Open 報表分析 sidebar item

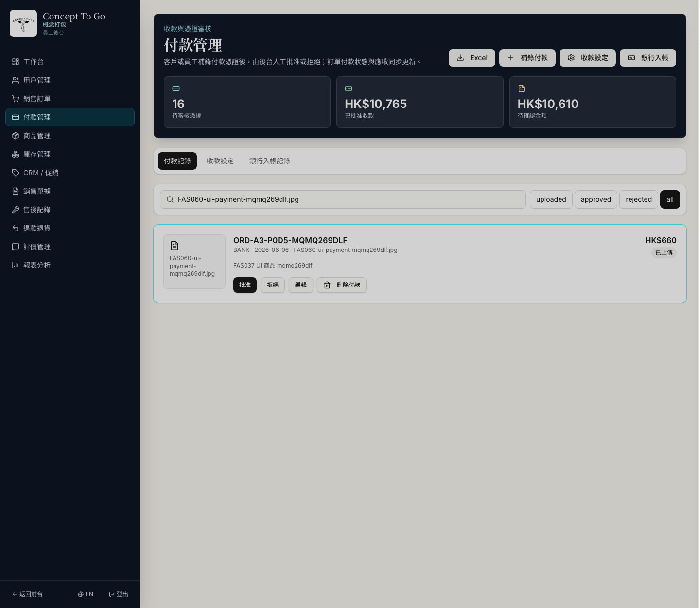pos(70,265)
